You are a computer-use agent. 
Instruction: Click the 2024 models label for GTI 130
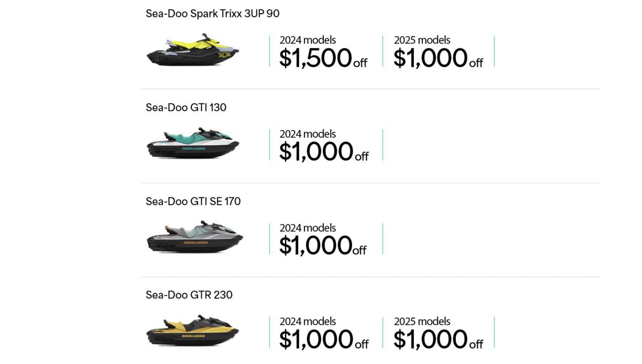point(308,134)
